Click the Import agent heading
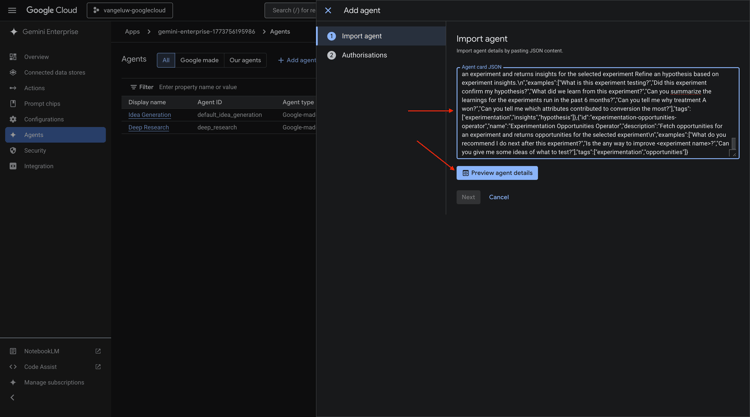750x417 pixels. coord(482,39)
